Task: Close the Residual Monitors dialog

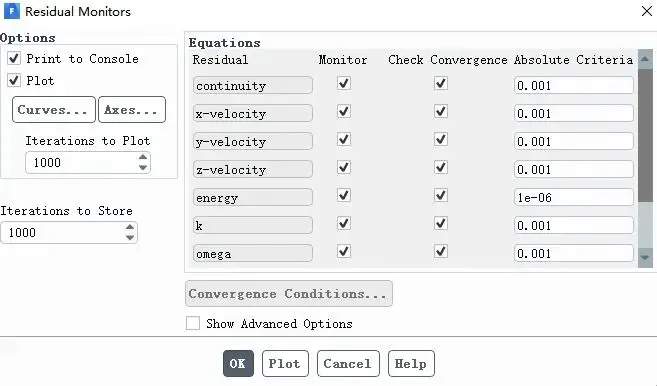Action: click(x=647, y=11)
